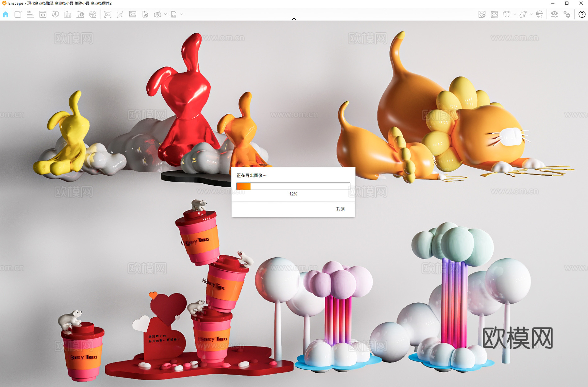Screen dimensions: 588x387
Task: Click the document upload checkmark icon
Action: click(x=145, y=14)
